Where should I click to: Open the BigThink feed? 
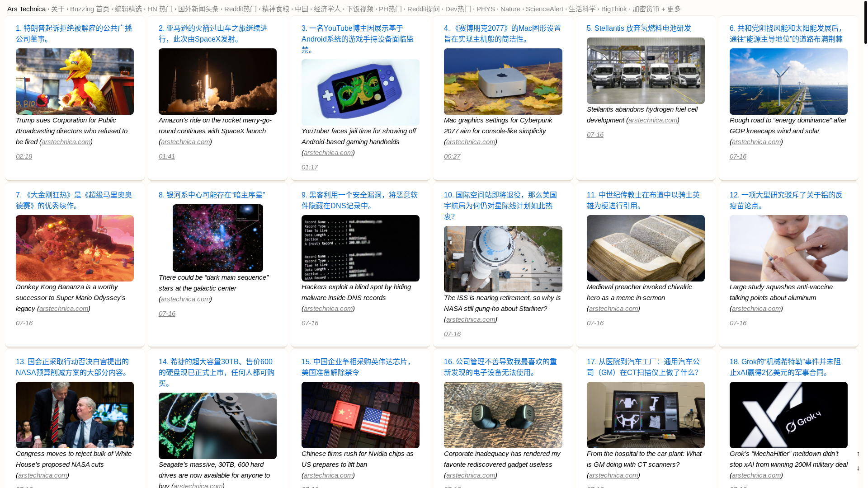614,9
